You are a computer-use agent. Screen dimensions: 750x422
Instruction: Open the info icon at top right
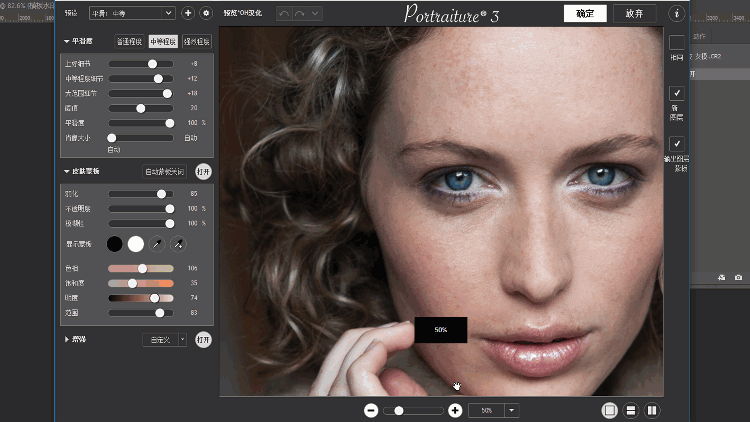677,13
